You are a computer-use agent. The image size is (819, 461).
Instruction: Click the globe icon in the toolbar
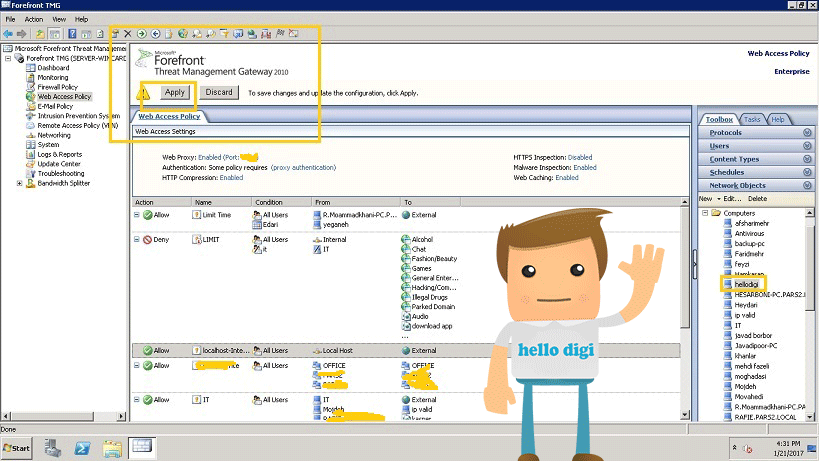(x=183, y=34)
